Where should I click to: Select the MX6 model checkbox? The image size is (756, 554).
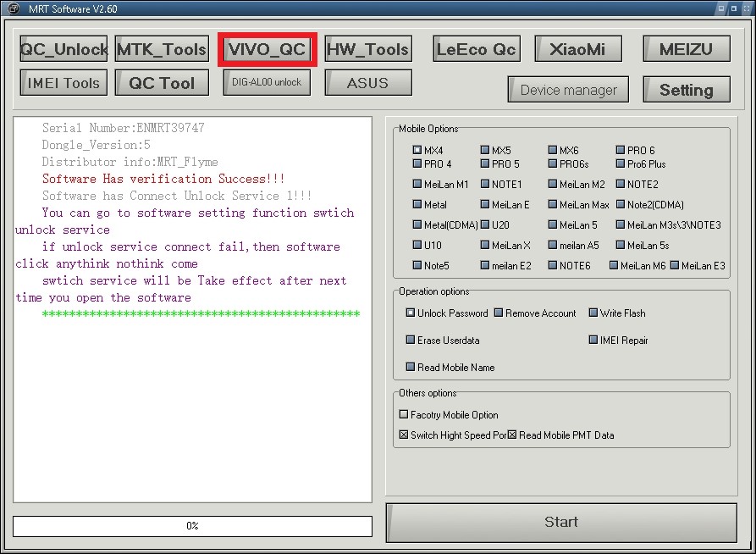553,150
